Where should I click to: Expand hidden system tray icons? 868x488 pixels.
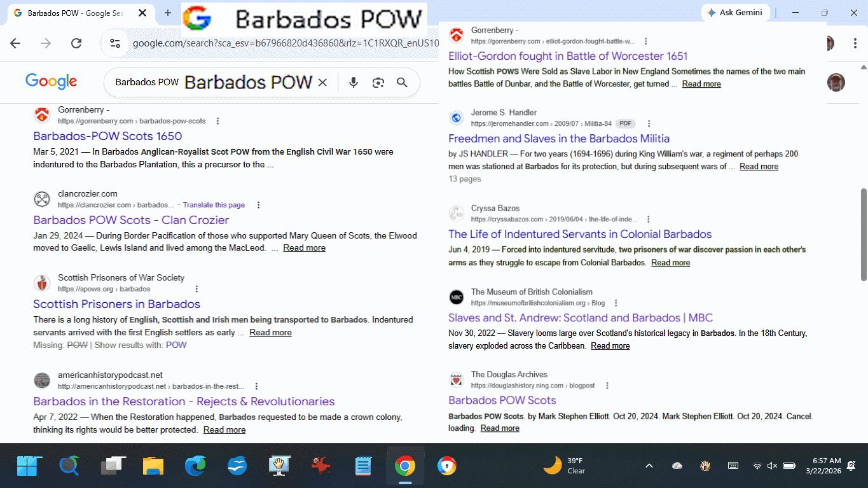coord(649,466)
